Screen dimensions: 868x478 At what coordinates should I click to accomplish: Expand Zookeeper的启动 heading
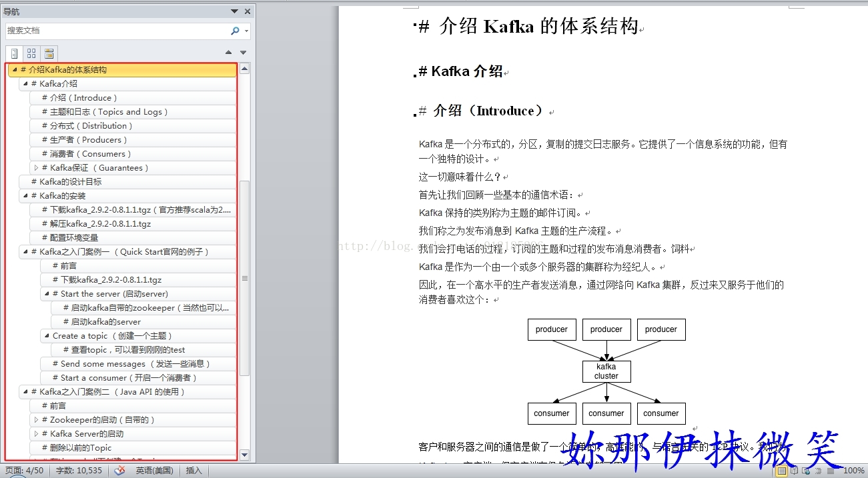36,420
